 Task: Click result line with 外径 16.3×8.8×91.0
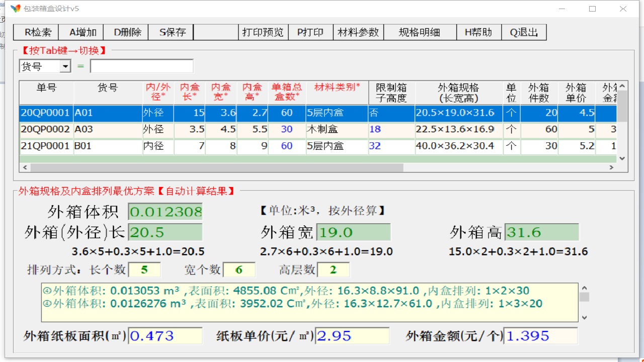[x=286, y=291]
